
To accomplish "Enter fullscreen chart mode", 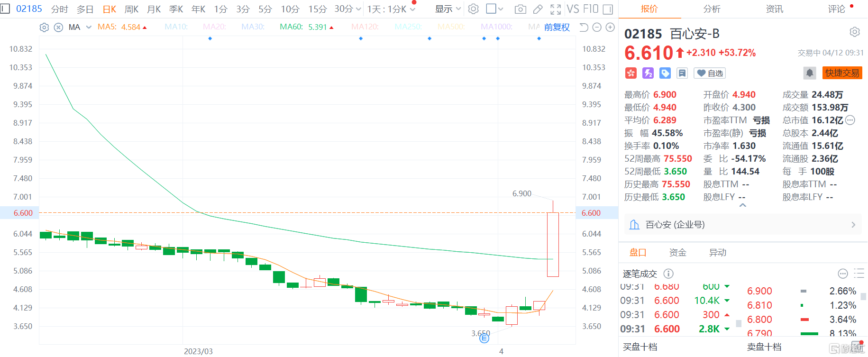I will [x=556, y=9].
